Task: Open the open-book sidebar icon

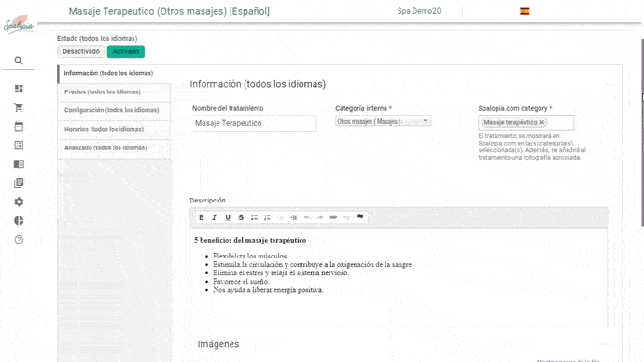Action: (19, 164)
